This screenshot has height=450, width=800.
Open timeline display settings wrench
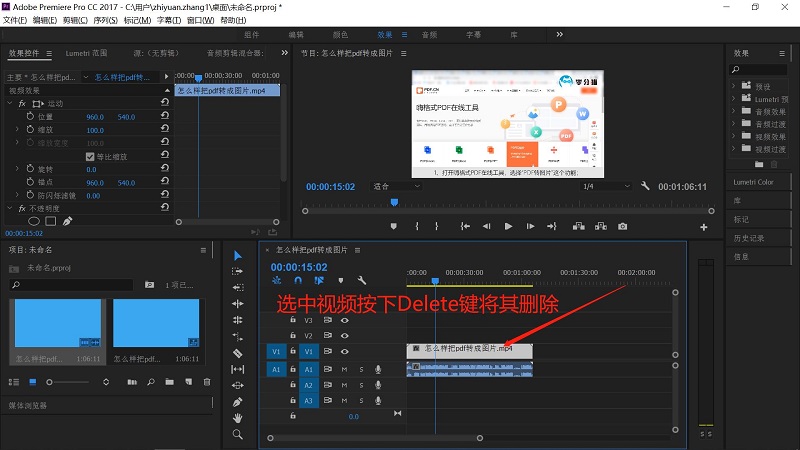(362, 281)
